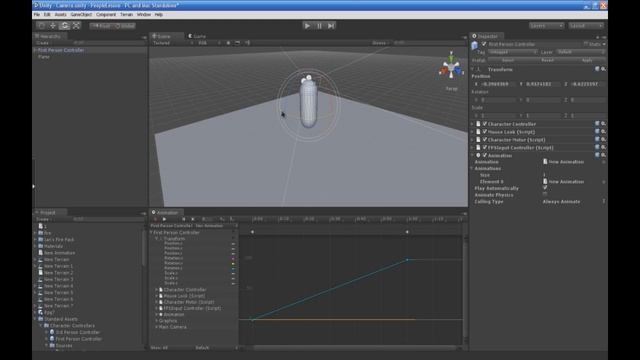Select Jac's Fire Pack folder in Project
Image resolution: width=640 pixels, height=360 pixels.
click(59, 240)
